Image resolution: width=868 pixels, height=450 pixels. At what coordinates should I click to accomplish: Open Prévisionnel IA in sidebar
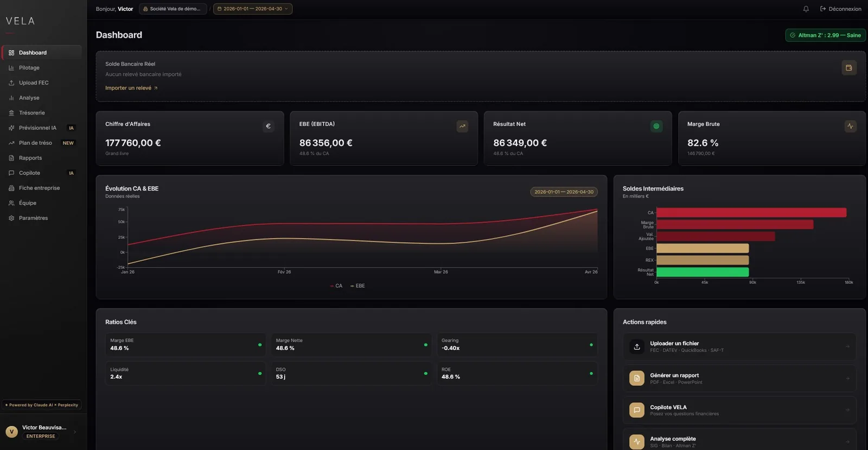tap(42, 128)
